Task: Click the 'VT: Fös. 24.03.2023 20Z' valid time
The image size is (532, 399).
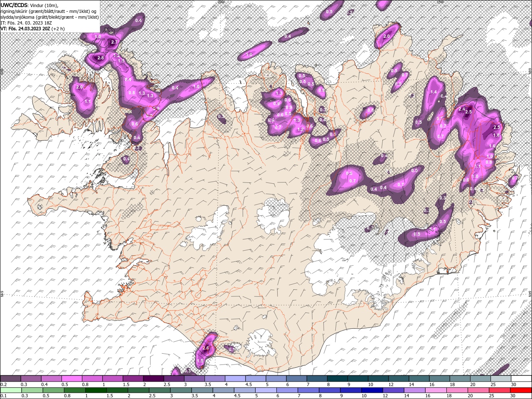Action: pos(25,29)
